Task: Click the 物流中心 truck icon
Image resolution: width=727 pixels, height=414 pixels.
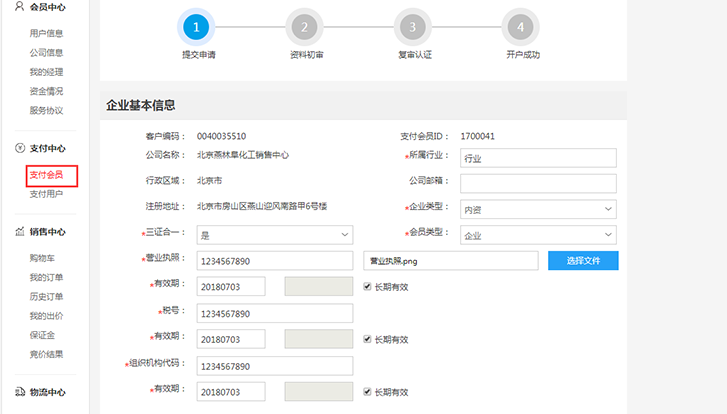Action: (20, 391)
